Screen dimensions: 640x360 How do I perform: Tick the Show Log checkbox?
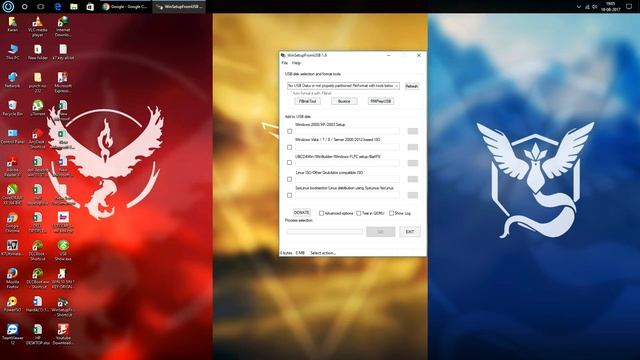(391, 213)
